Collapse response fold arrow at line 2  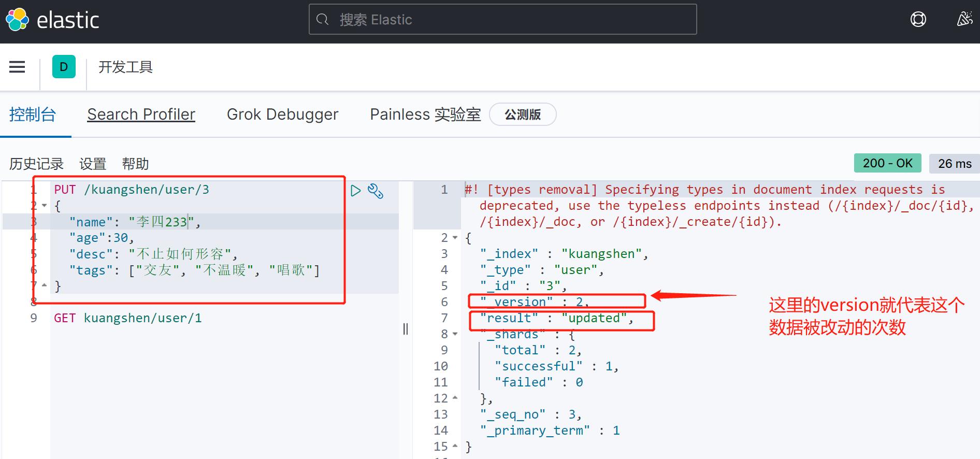(x=455, y=238)
